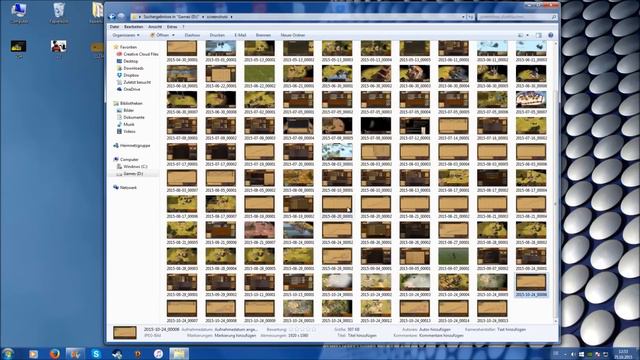Open the Musik library

click(126, 124)
